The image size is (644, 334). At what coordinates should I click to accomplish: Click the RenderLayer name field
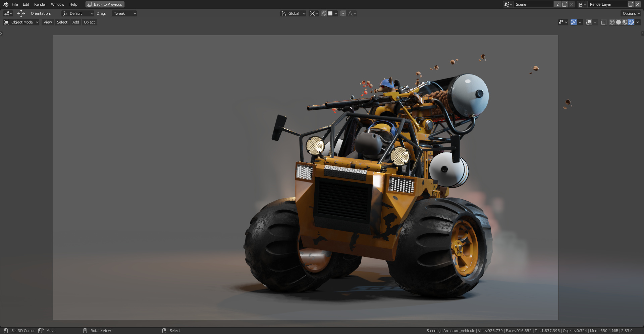[607, 4]
